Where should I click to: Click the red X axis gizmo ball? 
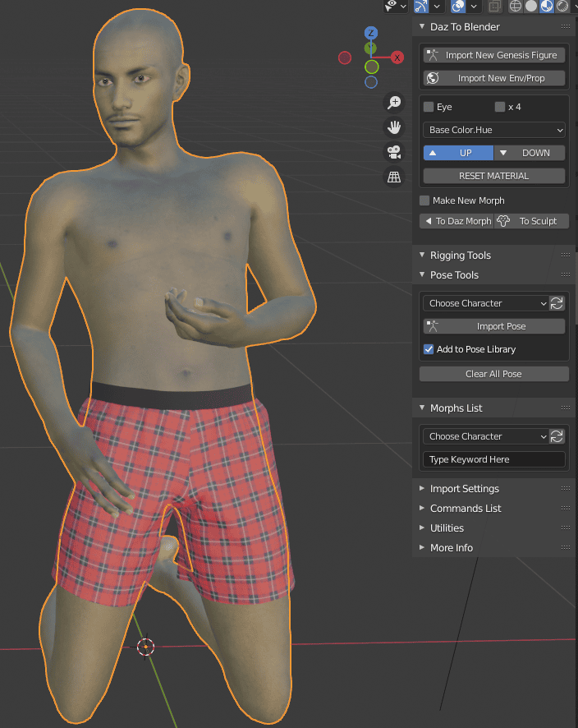[x=397, y=58]
